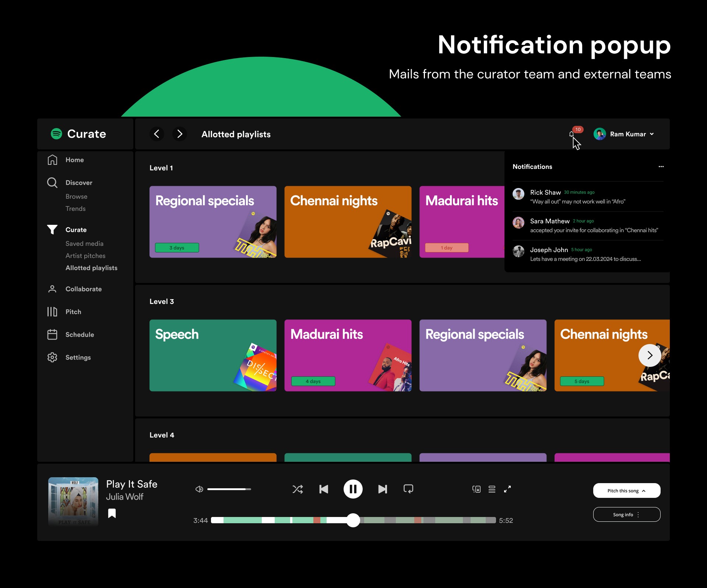Open the connect devices icon
This screenshot has height=588, width=707.
tap(476, 489)
